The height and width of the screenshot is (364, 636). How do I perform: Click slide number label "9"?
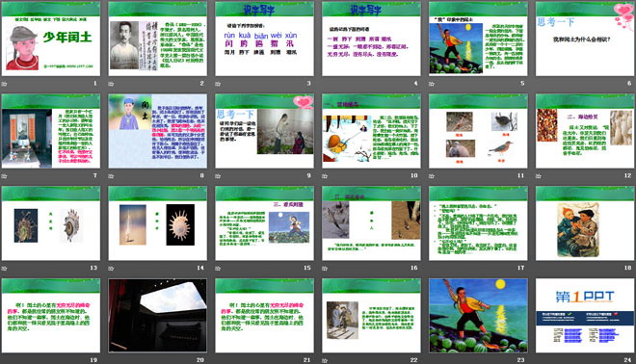308,175
